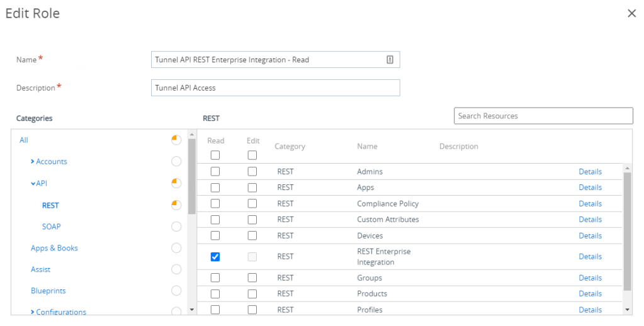The image size is (644, 326).
Task: Click the partial-selection circle icon beside All
Action: tap(176, 140)
